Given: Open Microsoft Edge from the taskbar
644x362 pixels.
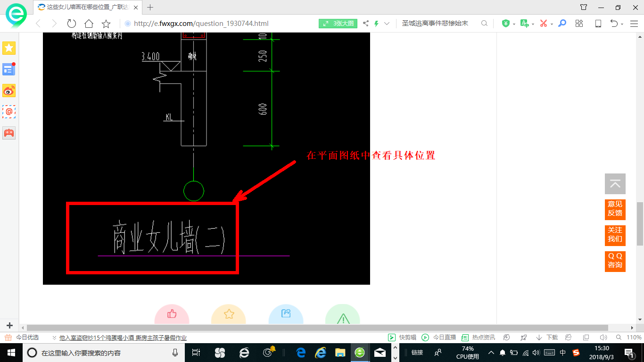Looking at the screenshot, I should tap(300, 353).
